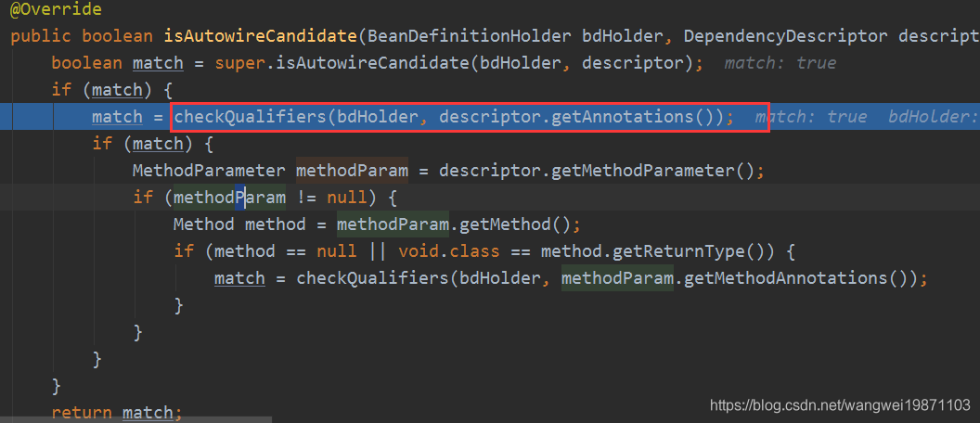
Task: Click 'void' in the void.class expression
Action: pyautogui.click(x=419, y=251)
